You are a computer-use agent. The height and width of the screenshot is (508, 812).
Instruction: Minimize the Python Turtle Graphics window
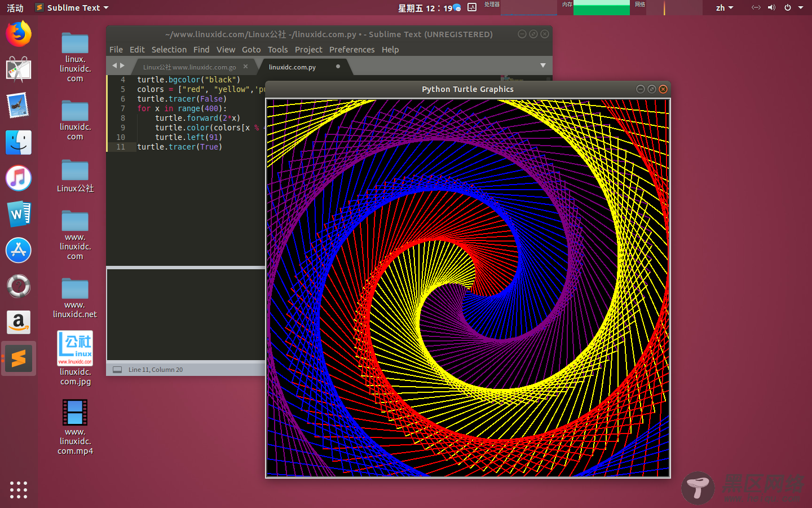(x=640, y=89)
